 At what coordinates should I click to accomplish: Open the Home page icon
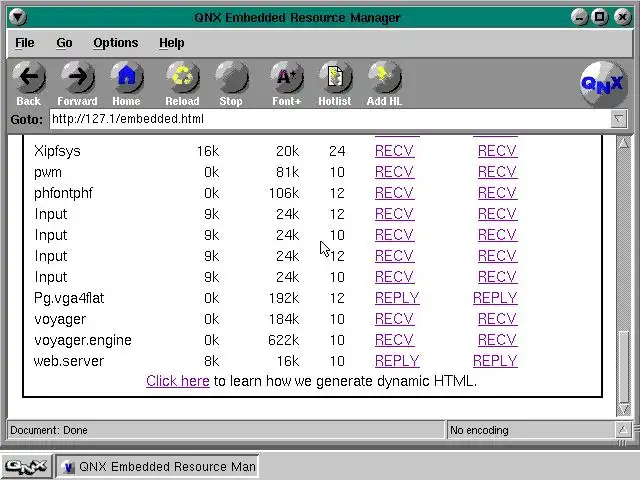(127, 77)
